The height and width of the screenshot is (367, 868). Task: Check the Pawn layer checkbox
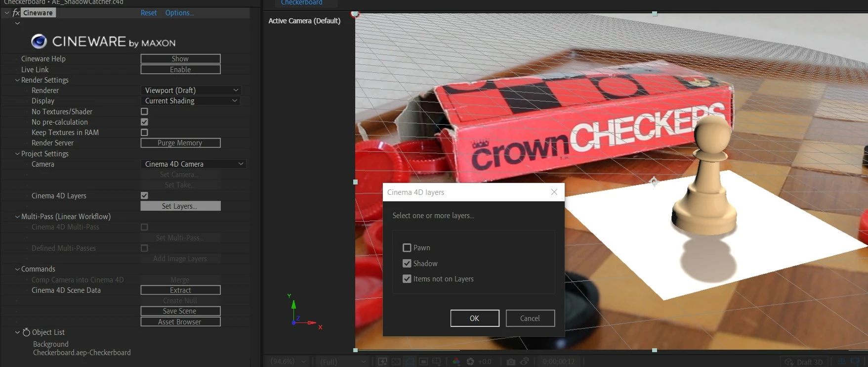coord(407,248)
